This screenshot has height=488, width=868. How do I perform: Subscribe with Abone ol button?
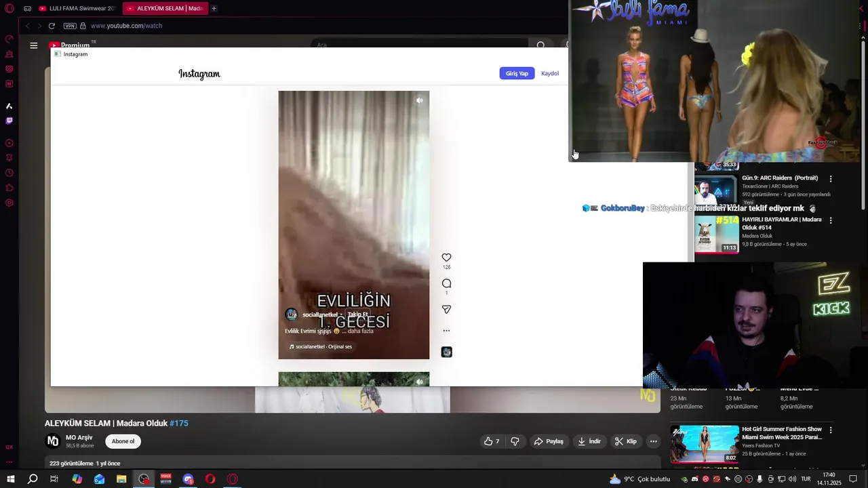(x=123, y=441)
